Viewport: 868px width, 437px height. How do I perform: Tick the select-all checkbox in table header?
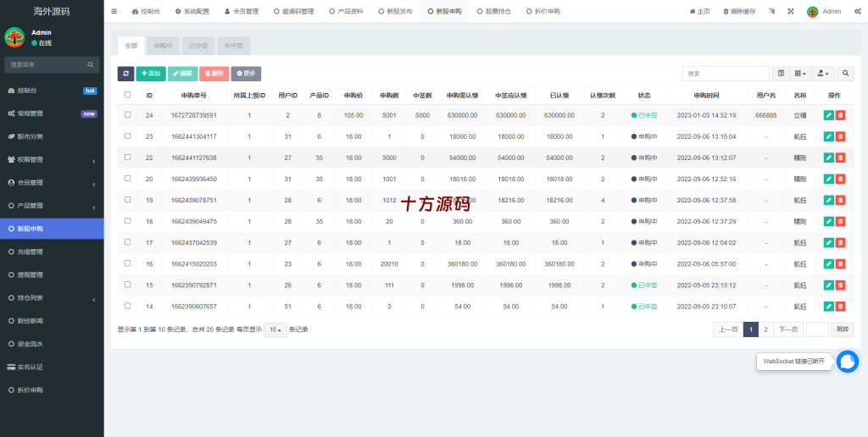pos(128,95)
